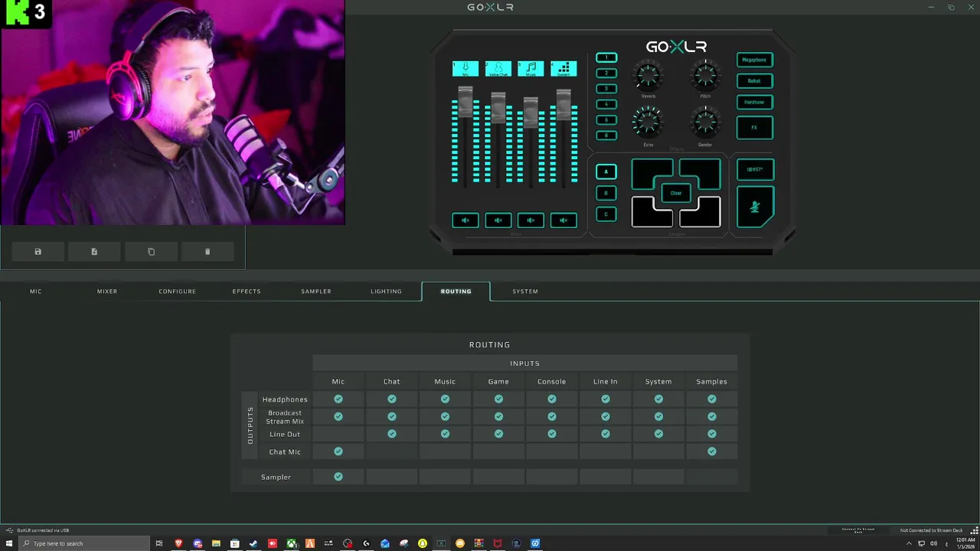Open Task View on the taskbar
Viewport: 980px width, 551px height.
click(x=159, y=543)
